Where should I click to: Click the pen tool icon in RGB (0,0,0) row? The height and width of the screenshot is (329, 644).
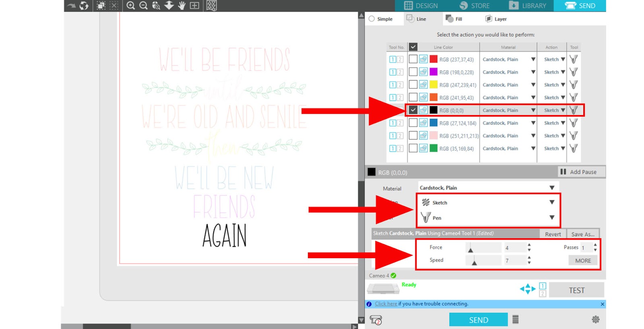coord(574,110)
